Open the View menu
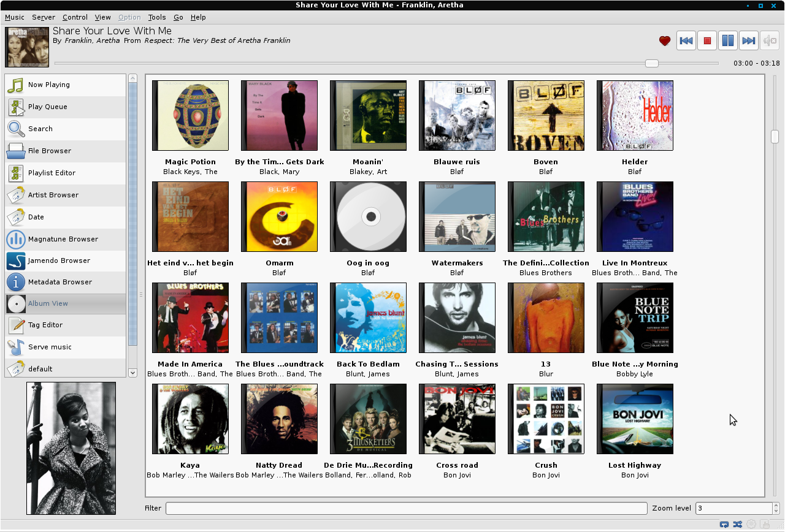The width and height of the screenshot is (785, 532). [103, 17]
